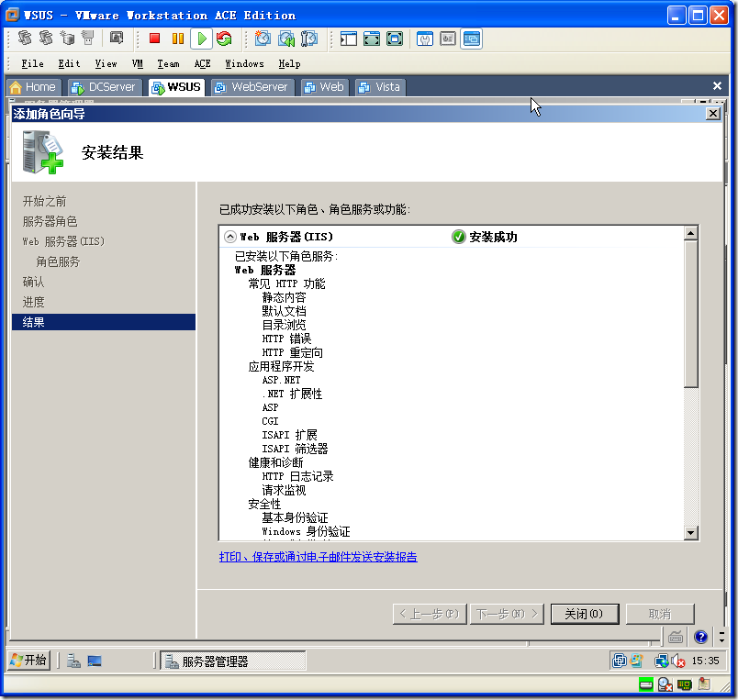
Task: Click the 开始 Start button
Action: point(28,661)
